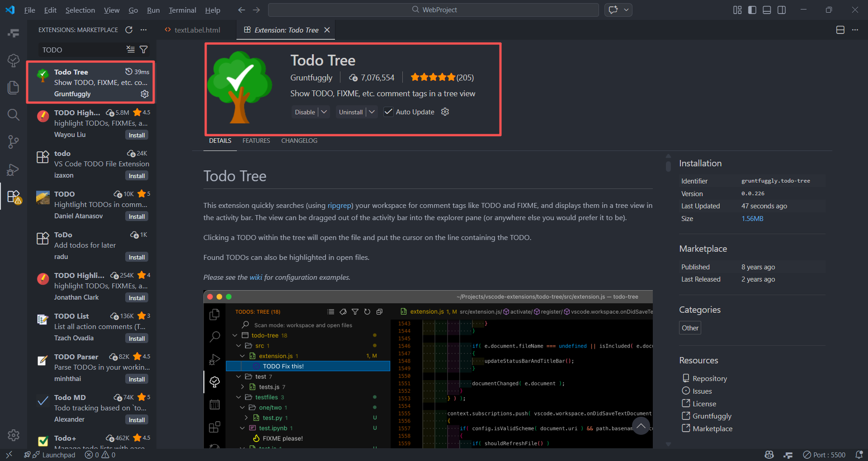868x461 pixels.
Task: Open notifications bell in status bar
Action: [x=859, y=455]
